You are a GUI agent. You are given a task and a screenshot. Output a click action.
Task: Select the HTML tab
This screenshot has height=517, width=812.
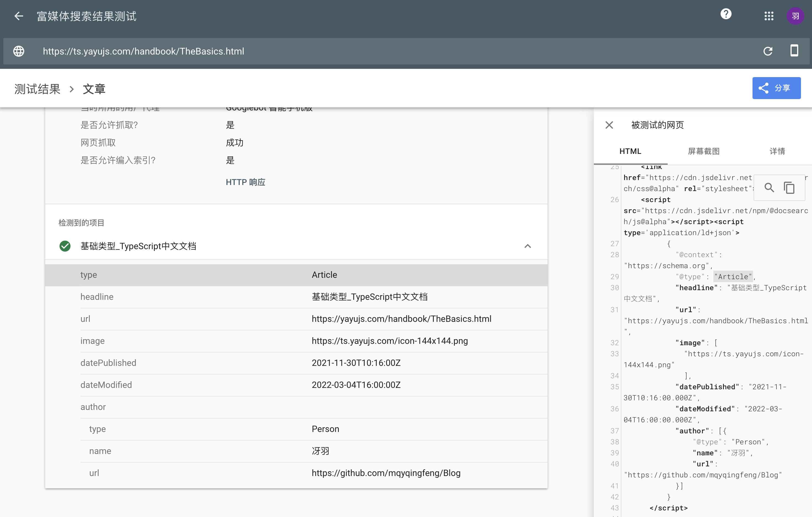click(630, 151)
